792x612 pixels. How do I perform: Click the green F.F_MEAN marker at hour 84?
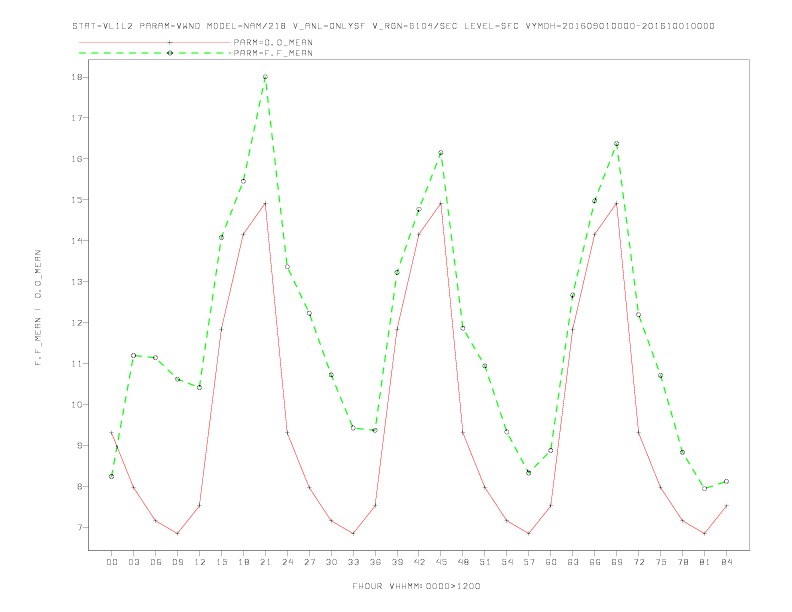pos(727,482)
